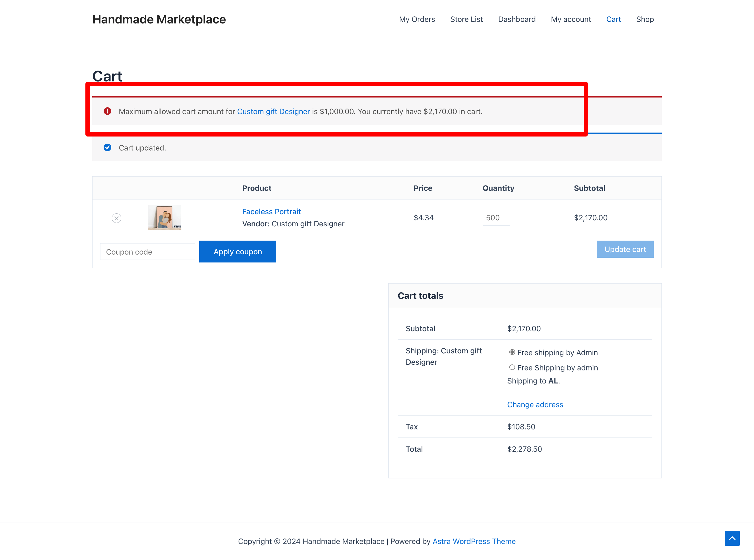Click the Custom gift Designer vendor link

pos(273,111)
